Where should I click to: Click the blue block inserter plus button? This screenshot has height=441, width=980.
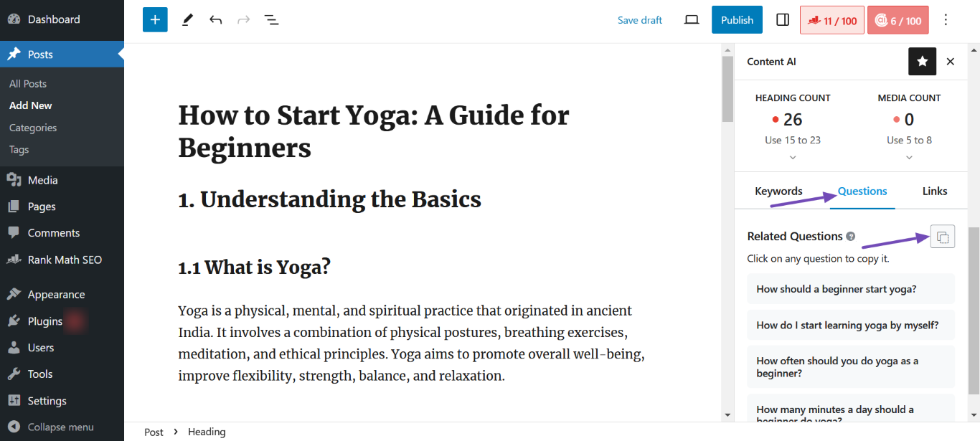click(155, 20)
